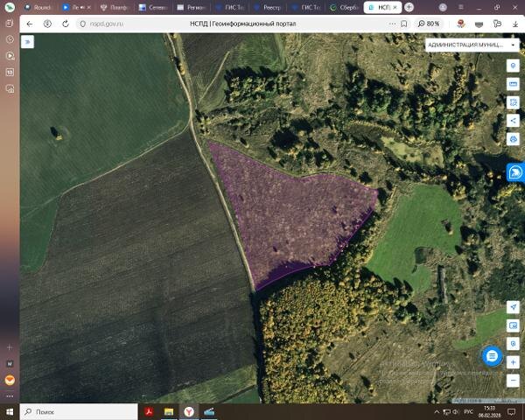The height and width of the screenshot is (420, 525).
Task: Switch to the Round tab
Action: point(38,7)
